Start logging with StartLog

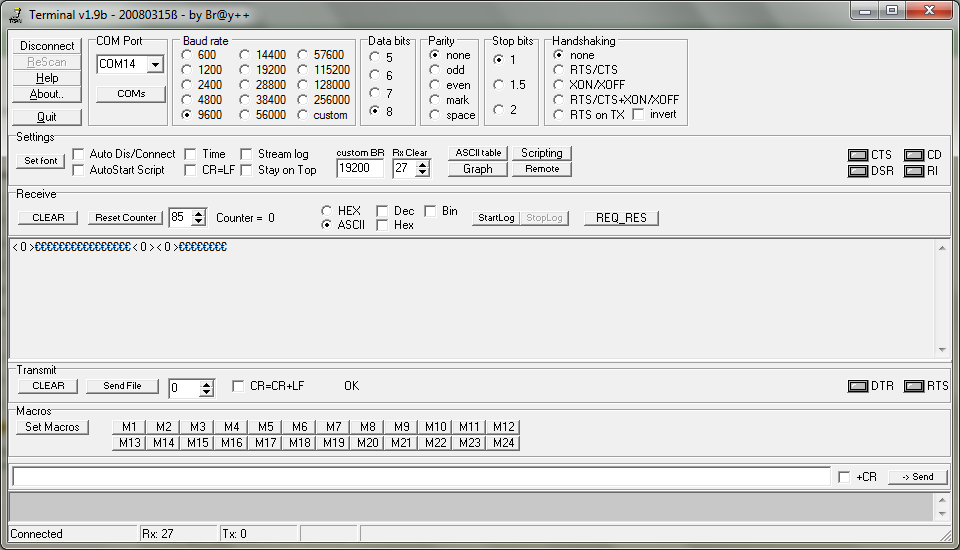[x=496, y=217]
